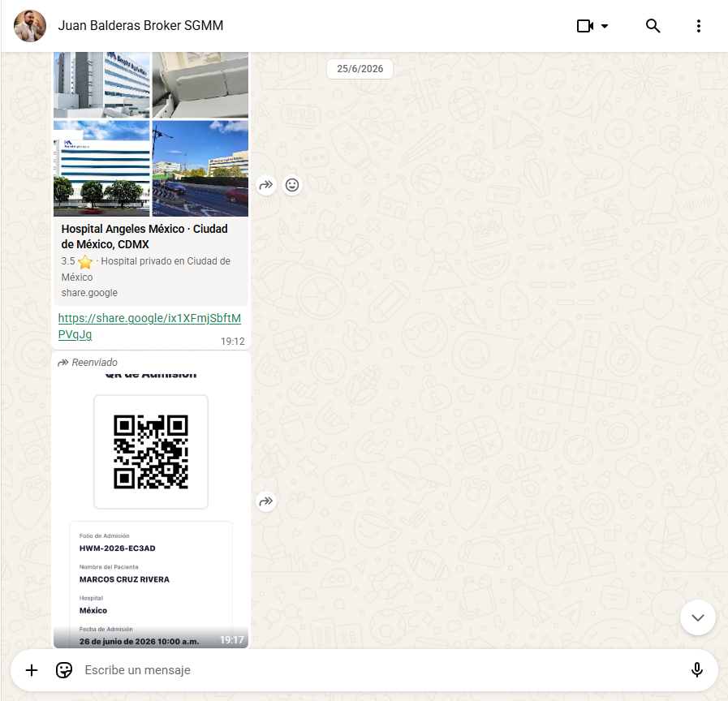Forward the QR de Admisión image
The height and width of the screenshot is (701, 728).
[x=266, y=501]
